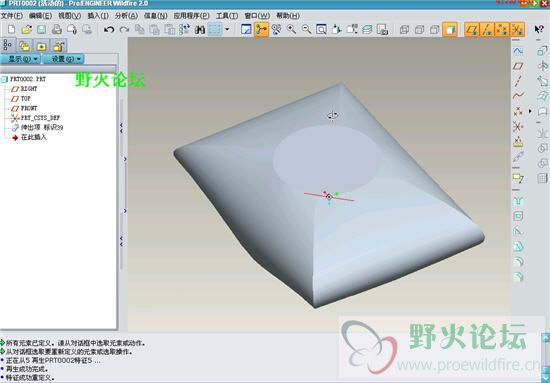
Task: Select the 伸出项 标识39 feature
Action: [x=37, y=127]
